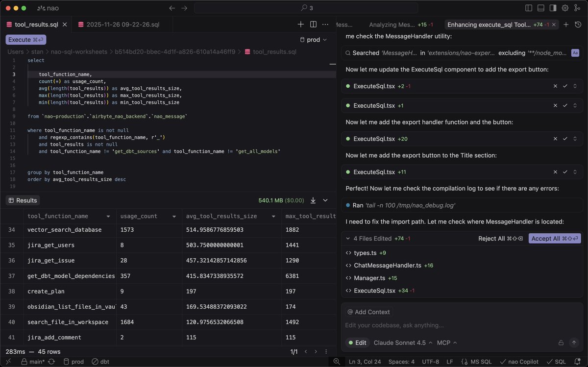Open usage_count column filter arrow
The height and width of the screenshot is (367, 588).
173,216
